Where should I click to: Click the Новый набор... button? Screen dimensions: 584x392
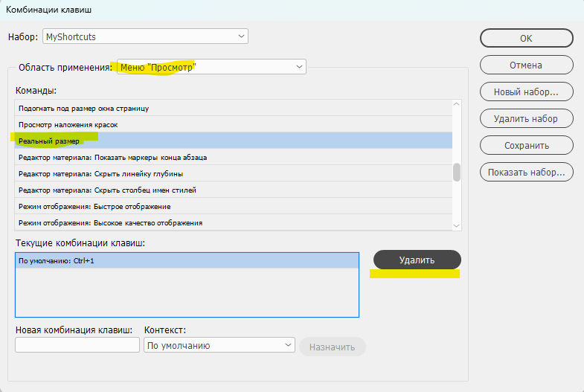(526, 92)
